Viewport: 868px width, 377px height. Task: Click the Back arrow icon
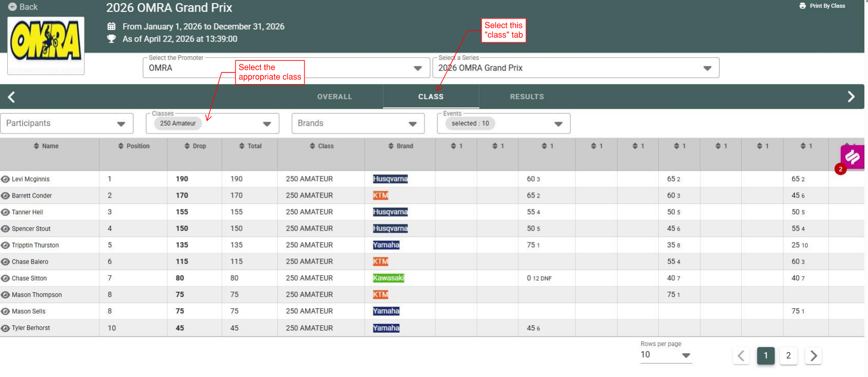(12, 7)
